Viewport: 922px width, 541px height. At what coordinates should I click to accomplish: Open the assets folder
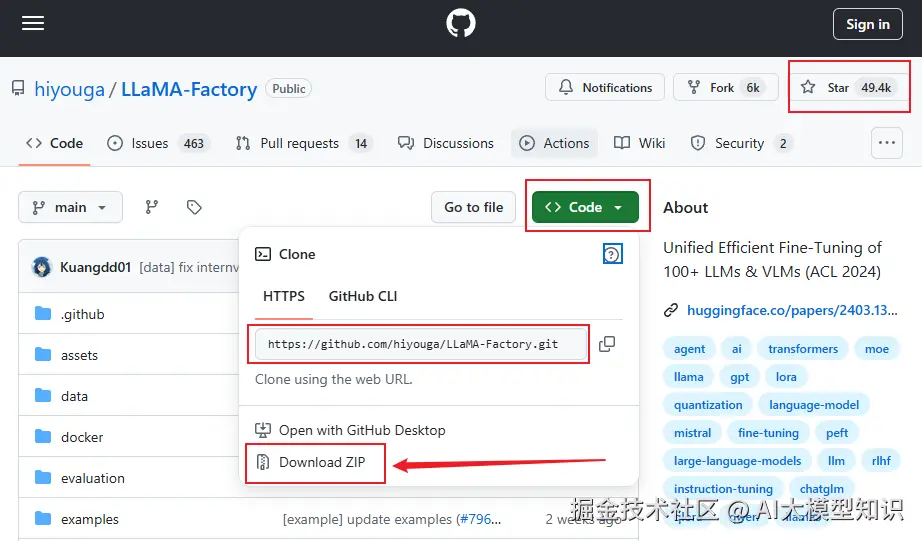click(x=79, y=355)
